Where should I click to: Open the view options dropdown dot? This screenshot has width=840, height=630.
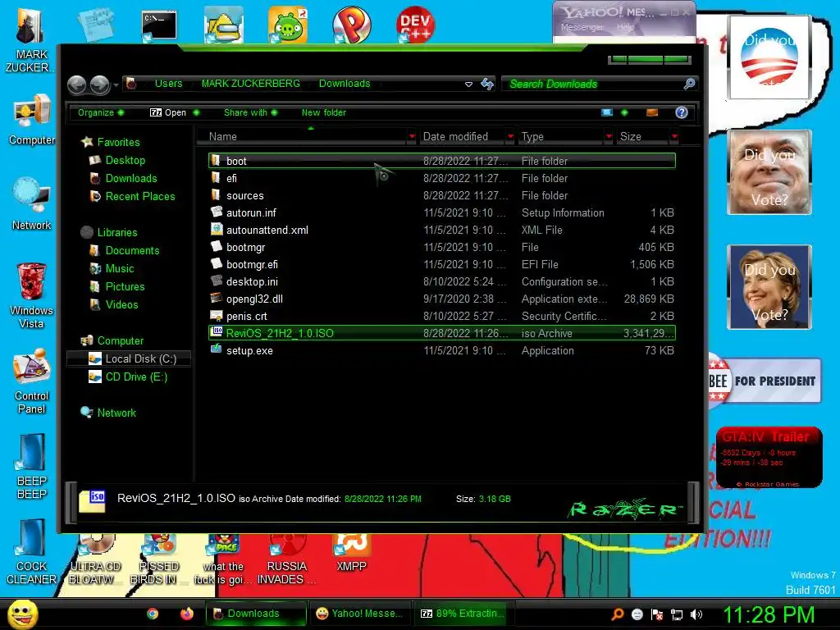pyautogui.click(x=624, y=112)
